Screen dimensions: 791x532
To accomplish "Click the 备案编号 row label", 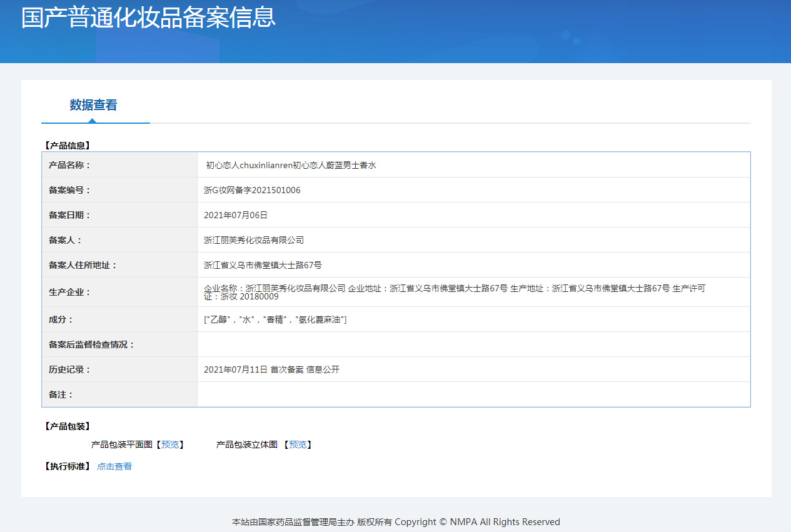I will coord(70,190).
